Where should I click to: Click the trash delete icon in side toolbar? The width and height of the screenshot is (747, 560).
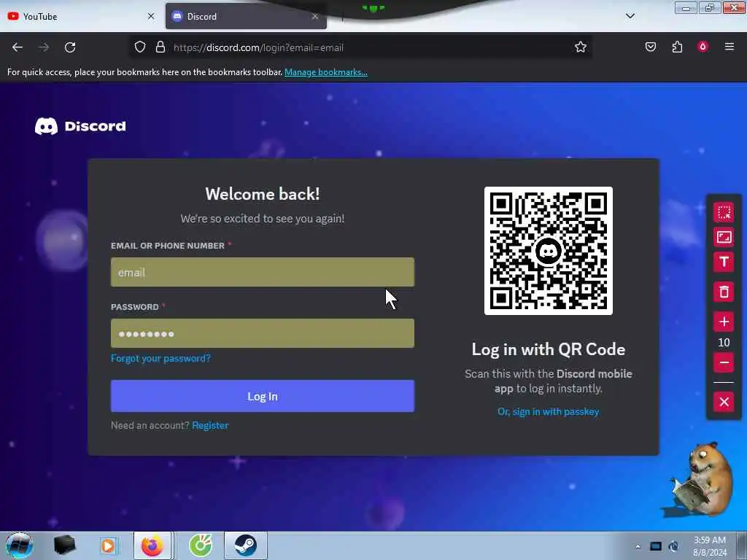724,292
